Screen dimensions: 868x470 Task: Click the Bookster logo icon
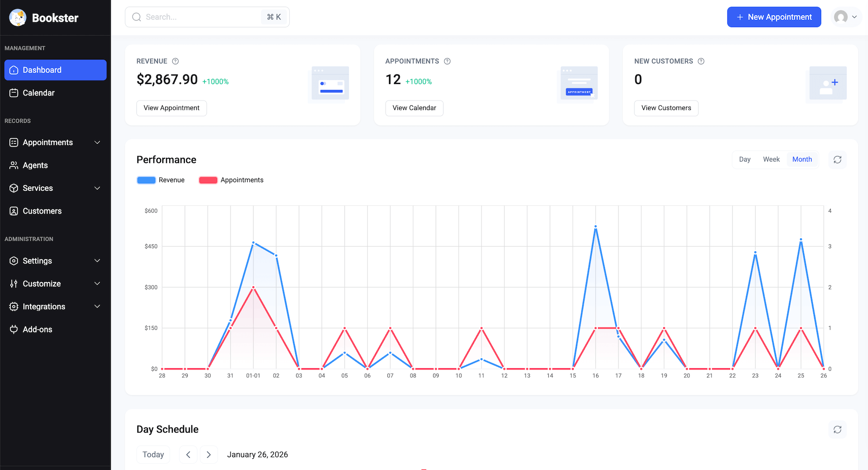click(x=18, y=18)
